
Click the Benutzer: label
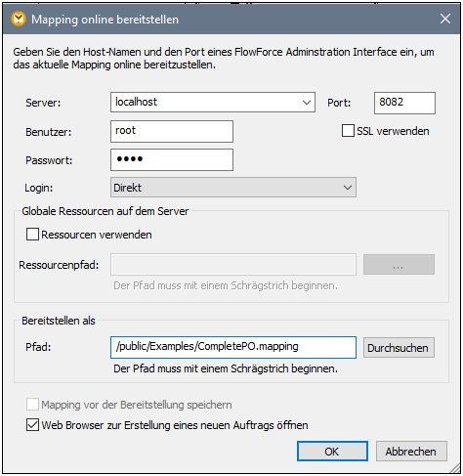coord(48,132)
